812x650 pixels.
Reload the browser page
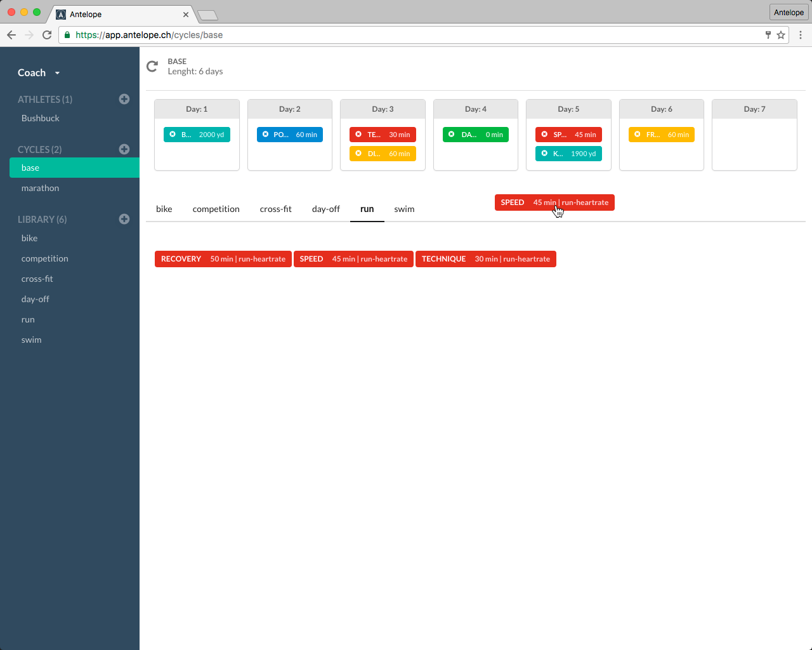click(x=47, y=35)
